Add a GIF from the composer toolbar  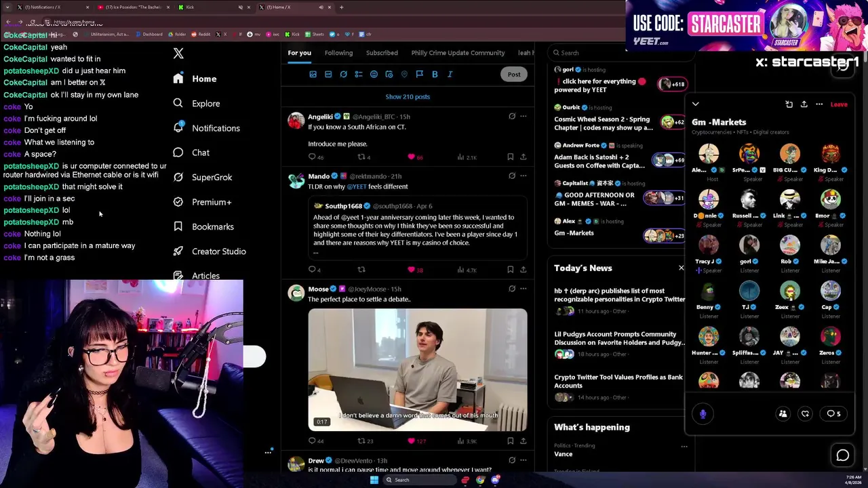pyautogui.click(x=328, y=75)
